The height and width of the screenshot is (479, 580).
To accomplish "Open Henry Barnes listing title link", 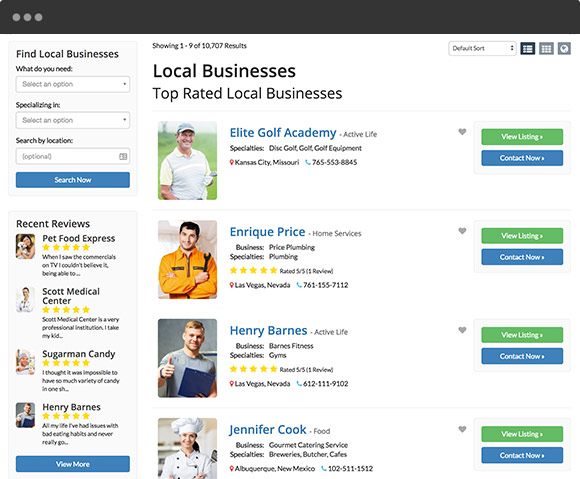I will (x=269, y=330).
